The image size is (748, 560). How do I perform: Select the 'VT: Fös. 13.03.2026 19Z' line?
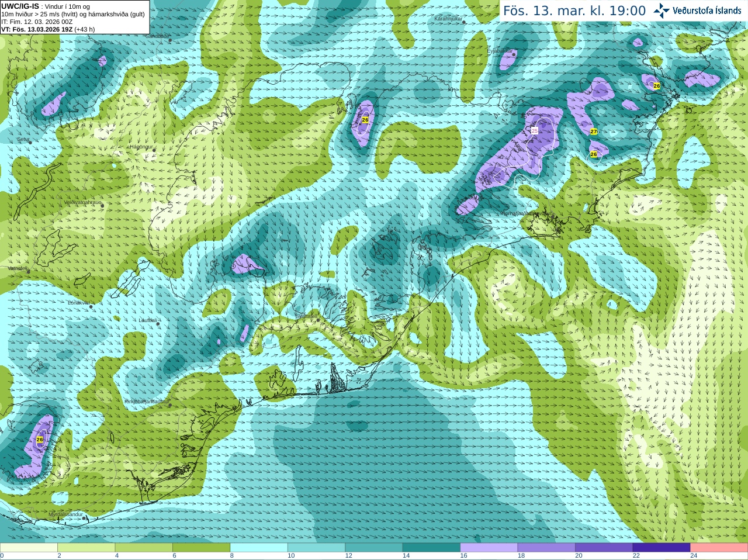click(48, 29)
